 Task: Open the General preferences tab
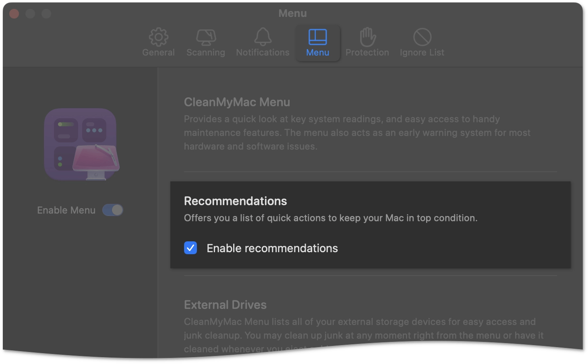click(158, 43)
